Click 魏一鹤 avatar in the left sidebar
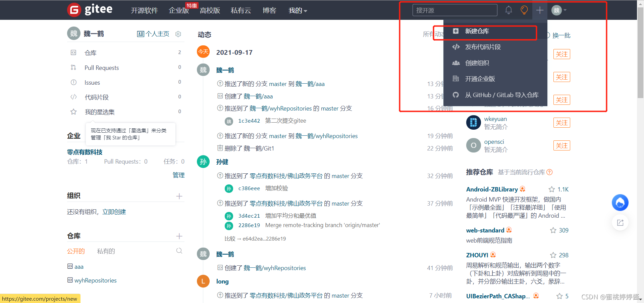The width and height of the screenshot is (644, 303). pos(74,34)
